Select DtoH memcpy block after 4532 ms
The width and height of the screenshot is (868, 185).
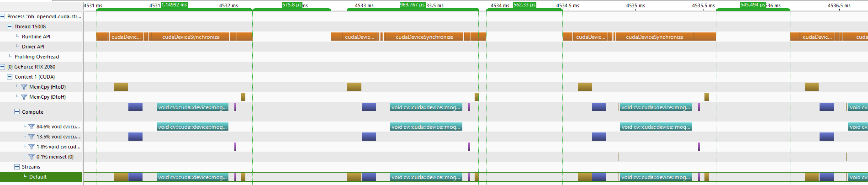[243, 97]
